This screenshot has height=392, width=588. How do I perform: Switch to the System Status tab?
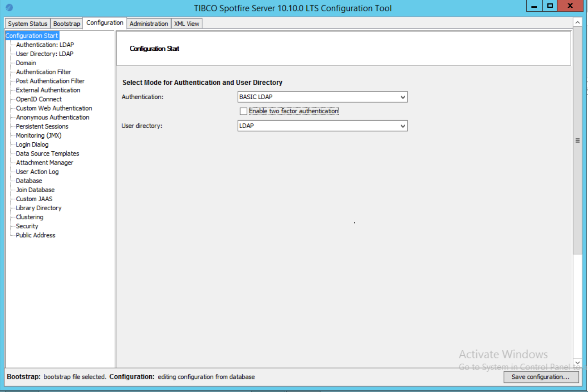(28, 24)
